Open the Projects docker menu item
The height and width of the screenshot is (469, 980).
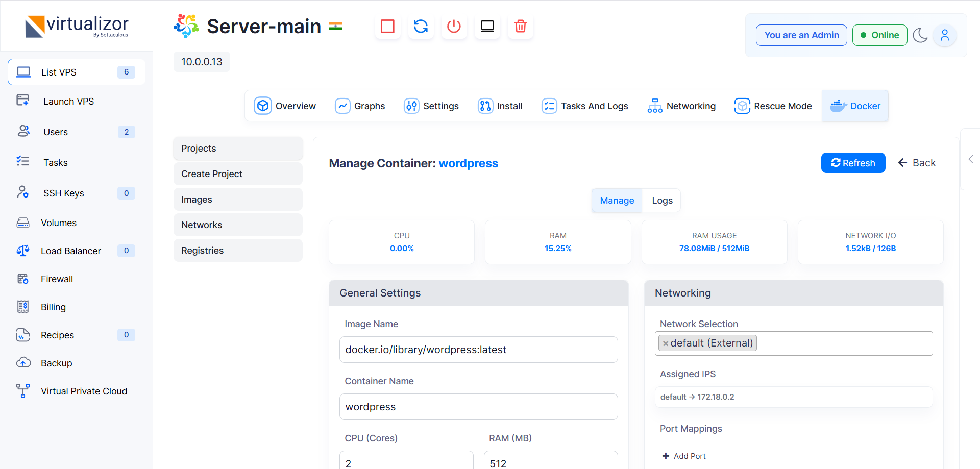pyautogui.click(x=238, y=149)
